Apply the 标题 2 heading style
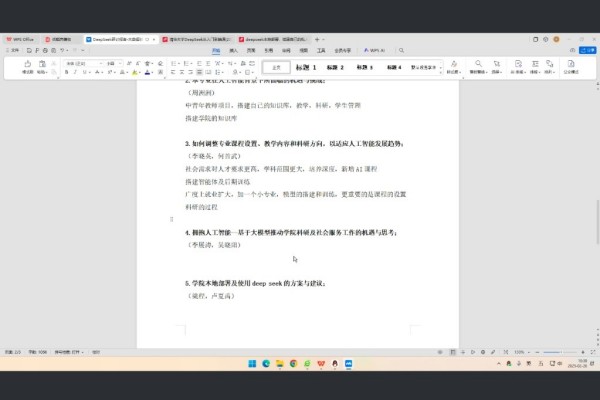600x400 pixels. (x=335, y=68)
